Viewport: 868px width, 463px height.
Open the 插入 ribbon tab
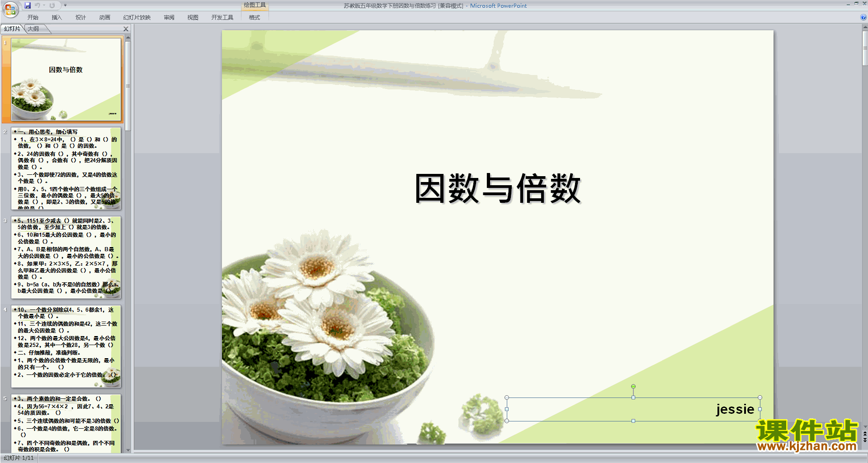(57, 18)
